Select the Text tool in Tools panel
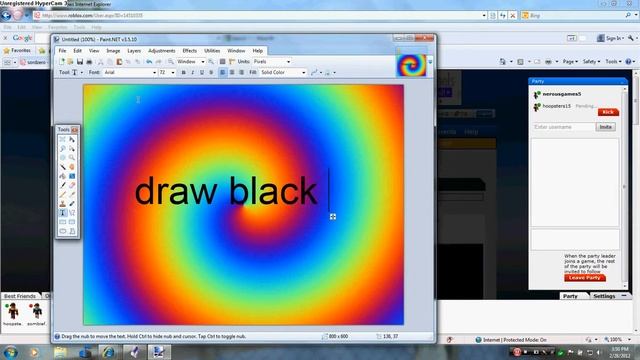The image size is (640, 360). (62, 213)
